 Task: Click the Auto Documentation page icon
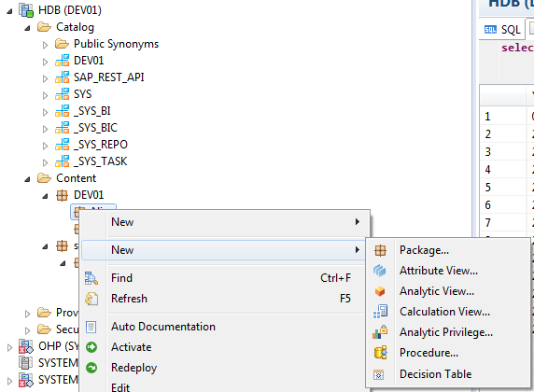[91, 327]
